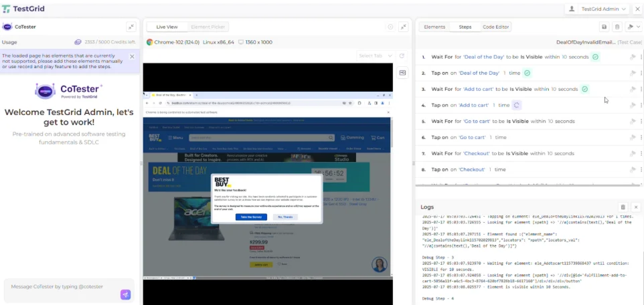Open options menu for step 7
The image size is (644, 305).
click(x=641, y=153)
